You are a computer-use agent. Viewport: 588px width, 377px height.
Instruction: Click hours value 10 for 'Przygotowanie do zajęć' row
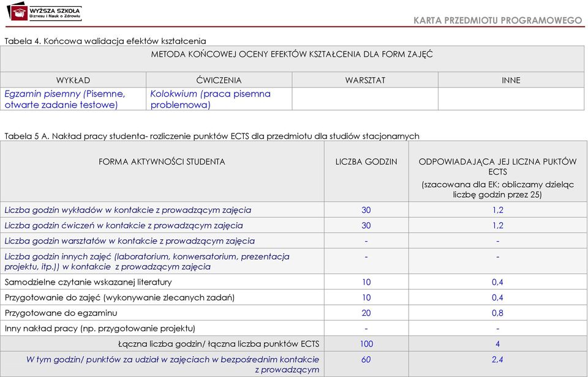pos(366,297)
